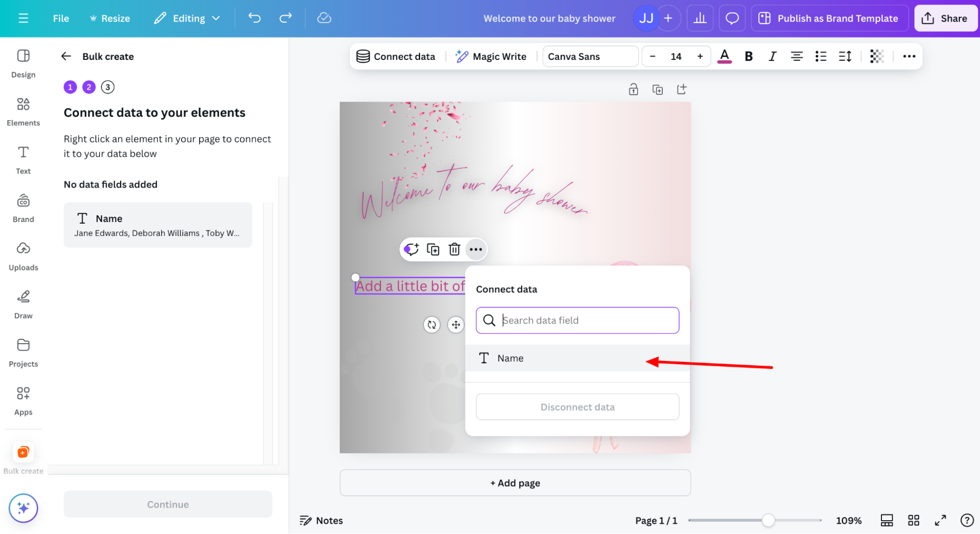Undo the last action
This screenshot has width=980, height=534.
(254, 18)
